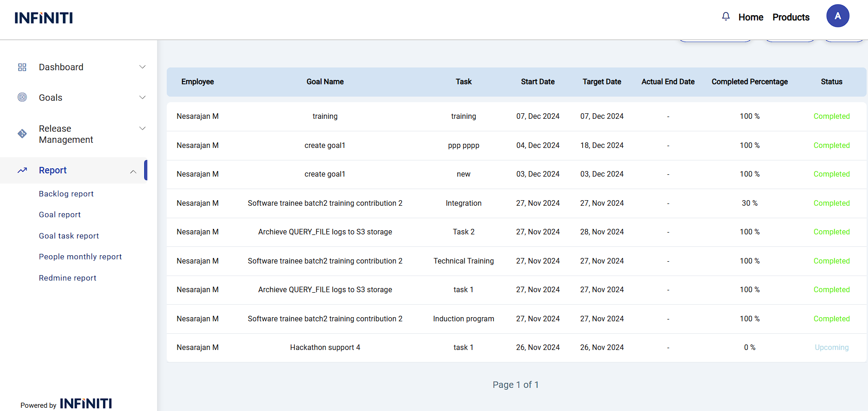This screenshot has width=868, height=411.
Task: Select the Hackathon support 4 row
Action: coord(325,348)
